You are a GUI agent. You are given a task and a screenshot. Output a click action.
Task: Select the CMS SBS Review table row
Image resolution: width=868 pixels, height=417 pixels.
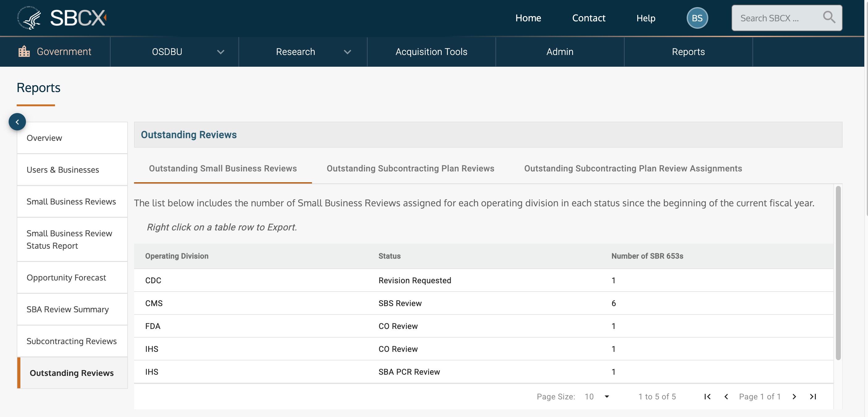(400, 303)
